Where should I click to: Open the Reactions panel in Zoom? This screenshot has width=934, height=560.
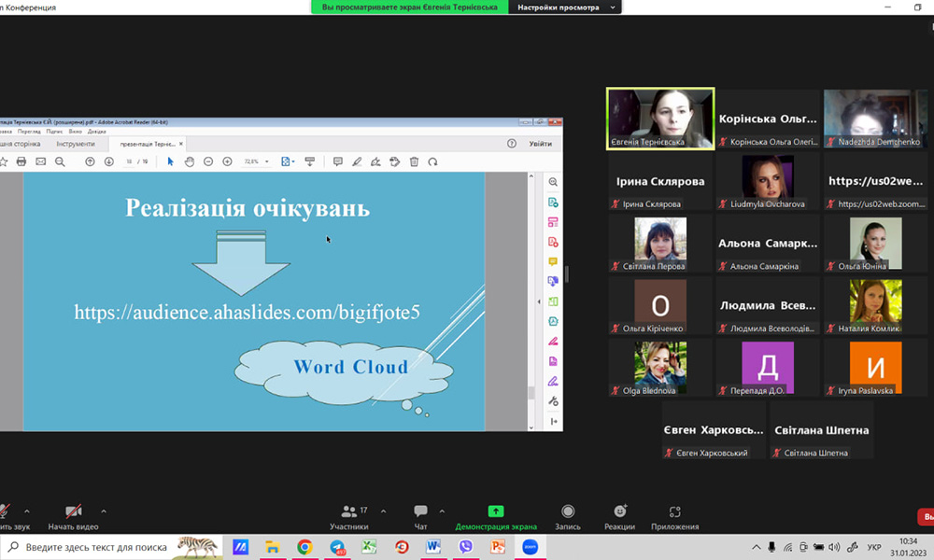(619, 516)
